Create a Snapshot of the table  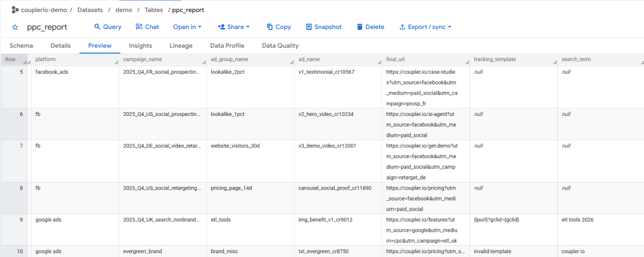[324, 26]
